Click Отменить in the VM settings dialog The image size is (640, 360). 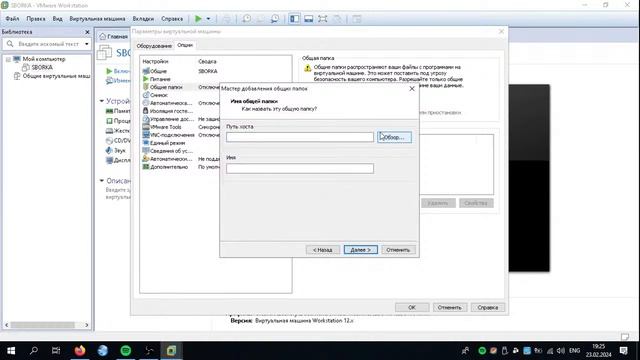[449, 307]
